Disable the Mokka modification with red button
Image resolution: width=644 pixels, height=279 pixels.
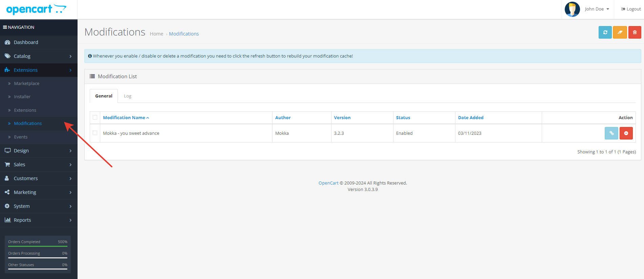click(x=626, y=133)
